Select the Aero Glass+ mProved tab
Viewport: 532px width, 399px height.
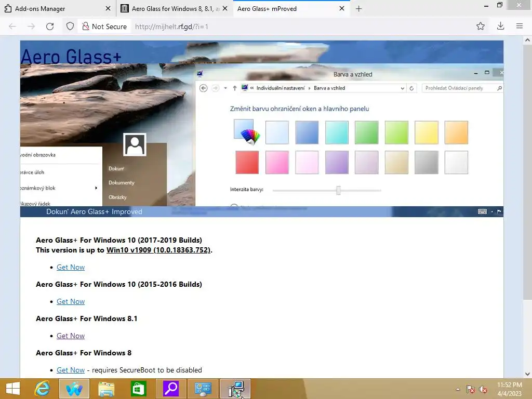(291, 8)
